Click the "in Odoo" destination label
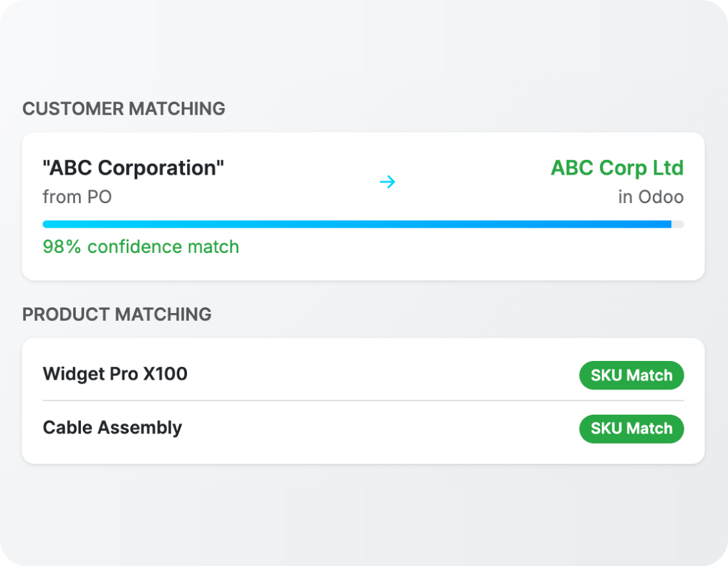The image size is (728, 566). [650, 197]
